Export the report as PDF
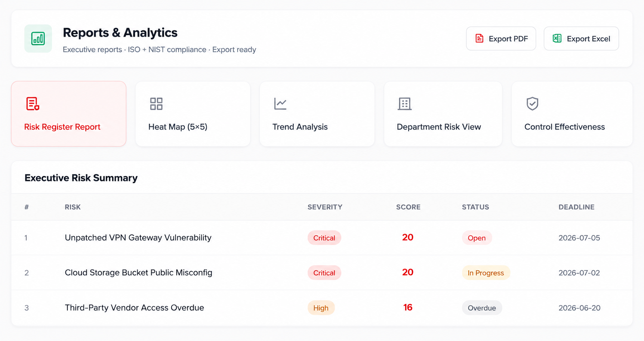The height and width of the screenshot is (341, 644). click(501, 38)
